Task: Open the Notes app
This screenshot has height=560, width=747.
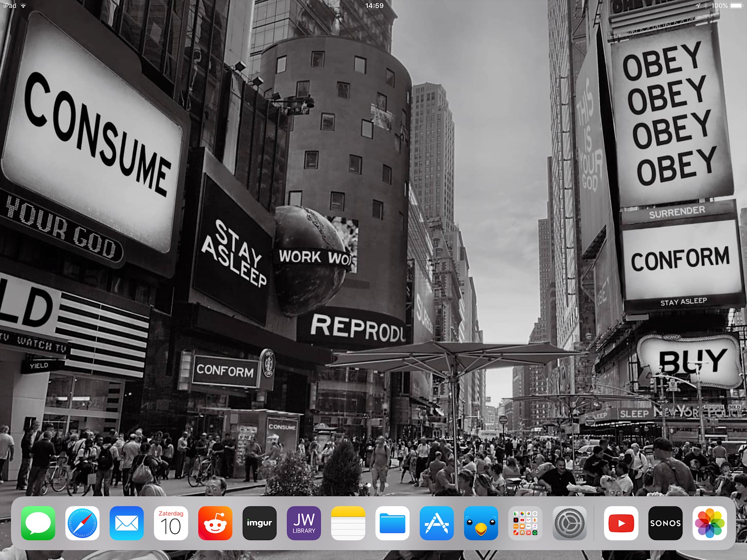Action: (348, 523)
